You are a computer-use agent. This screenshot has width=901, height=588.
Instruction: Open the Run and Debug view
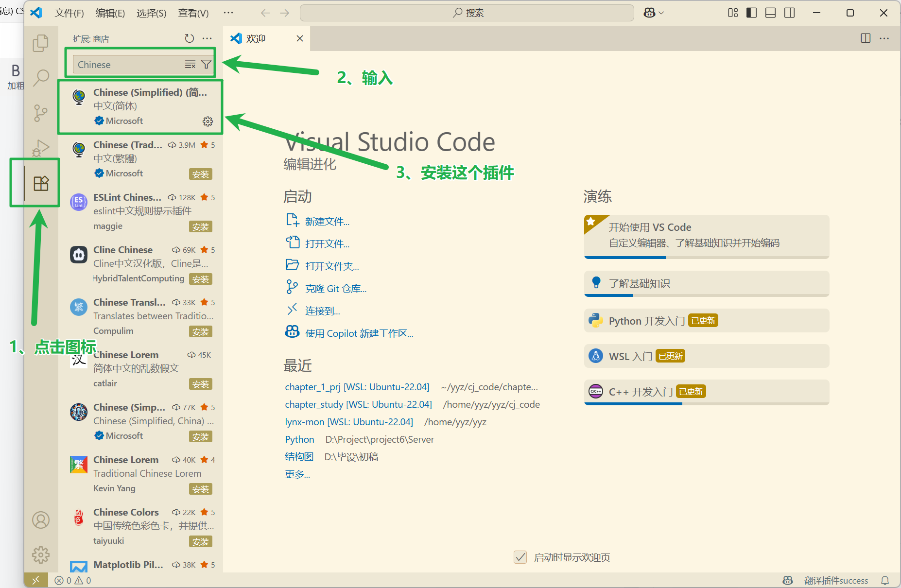tap(41, 148)
